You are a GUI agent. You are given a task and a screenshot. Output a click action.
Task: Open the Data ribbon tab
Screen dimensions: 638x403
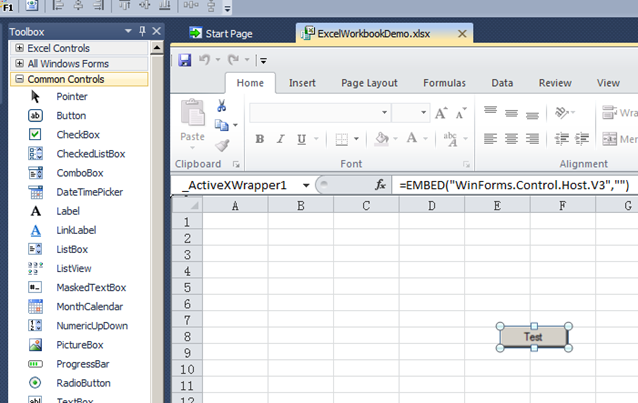point(502,83)
